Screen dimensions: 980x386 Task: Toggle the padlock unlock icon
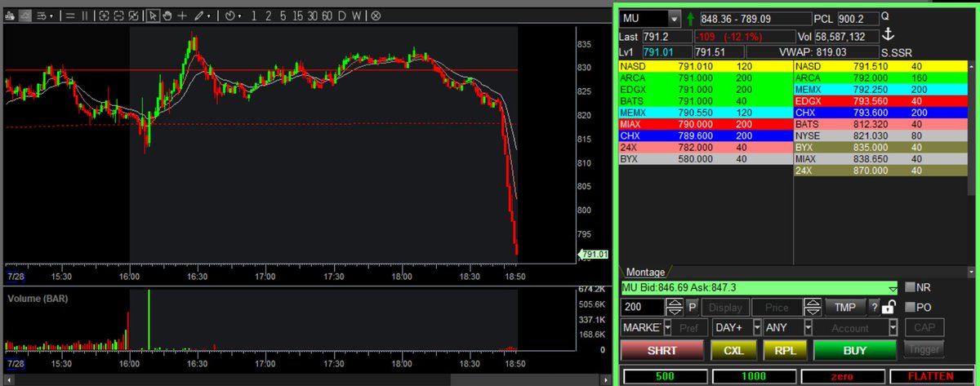pos(889,307)
